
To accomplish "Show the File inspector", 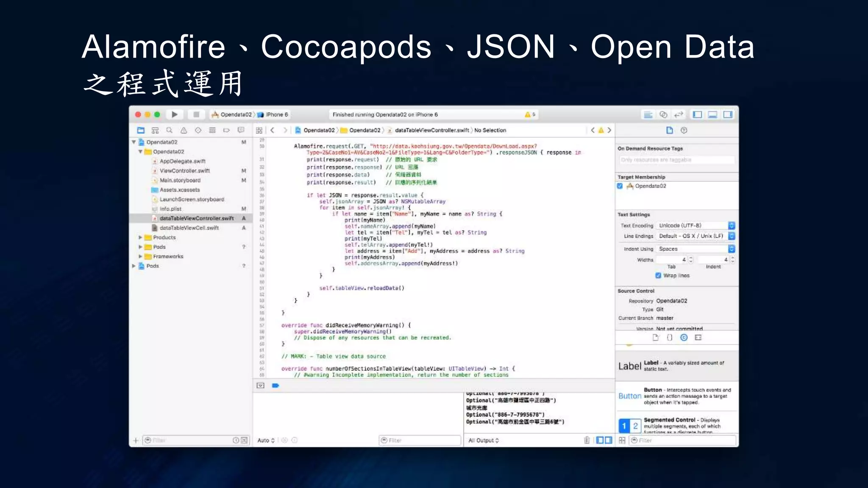I will coord(669,130).
